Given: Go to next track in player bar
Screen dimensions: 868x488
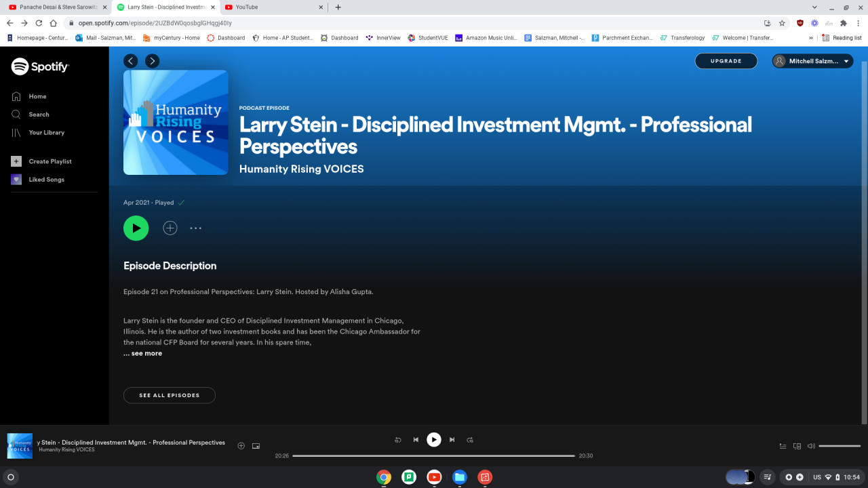Looking at the screenshot, I should (452, 440).
